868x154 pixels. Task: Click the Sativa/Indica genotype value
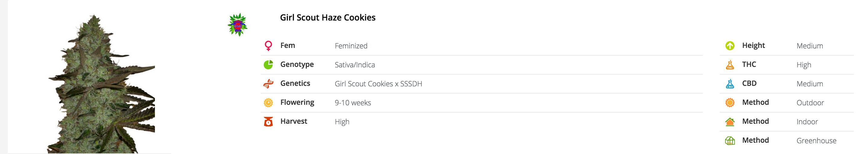point(354,65)
